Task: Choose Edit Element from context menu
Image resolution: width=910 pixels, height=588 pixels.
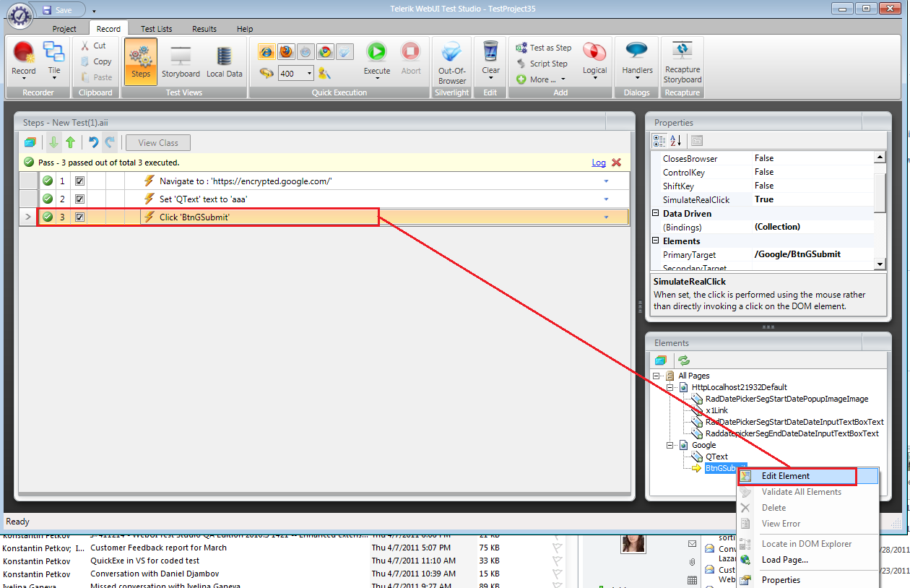Action: coord(807,476)
